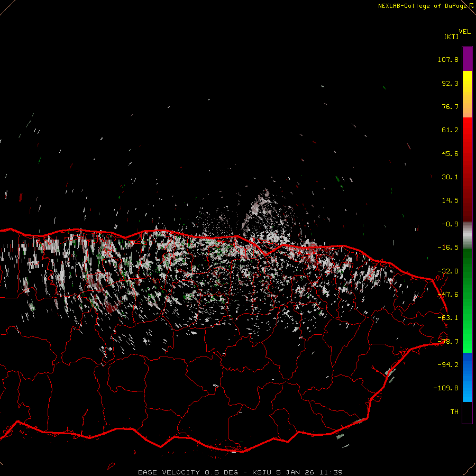
Task: Click the [KT] units label
Action: [451, 36]
